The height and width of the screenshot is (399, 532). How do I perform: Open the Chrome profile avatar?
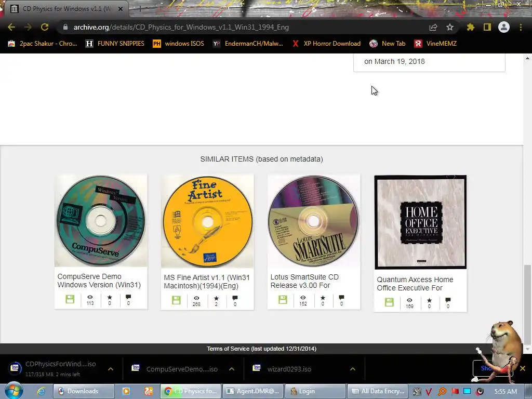504,27
